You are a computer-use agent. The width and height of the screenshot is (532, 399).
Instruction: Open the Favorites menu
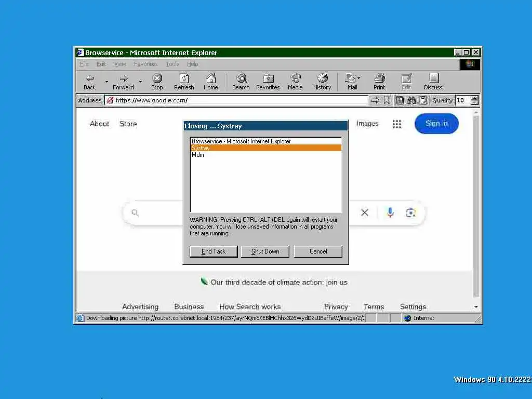(145, 64)
